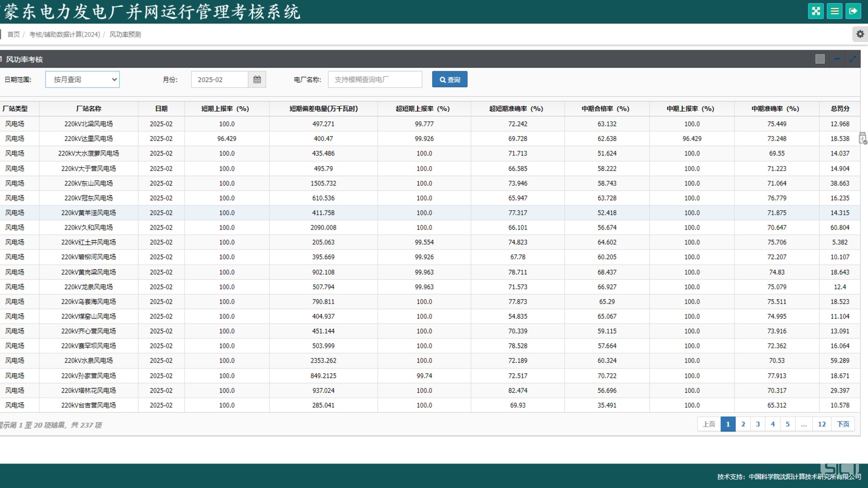The width and height of the screenshot is (868, 488).
Task: Click the 下页 next page button
Action: click(x=843, y=424)
